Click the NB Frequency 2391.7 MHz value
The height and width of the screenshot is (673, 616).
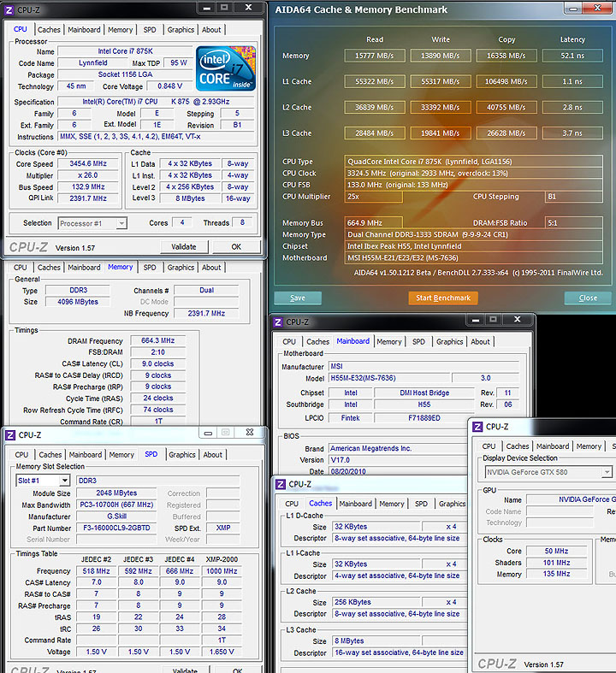[206, 314]
